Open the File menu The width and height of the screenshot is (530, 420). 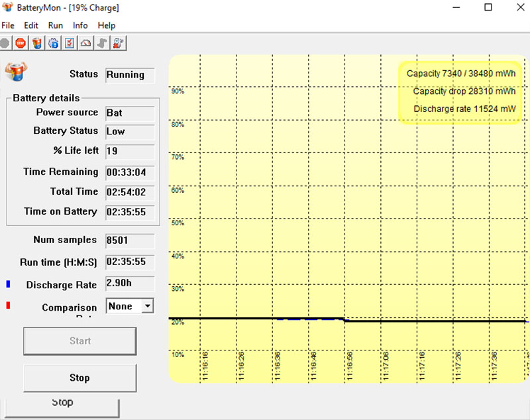tap(8, 25)
